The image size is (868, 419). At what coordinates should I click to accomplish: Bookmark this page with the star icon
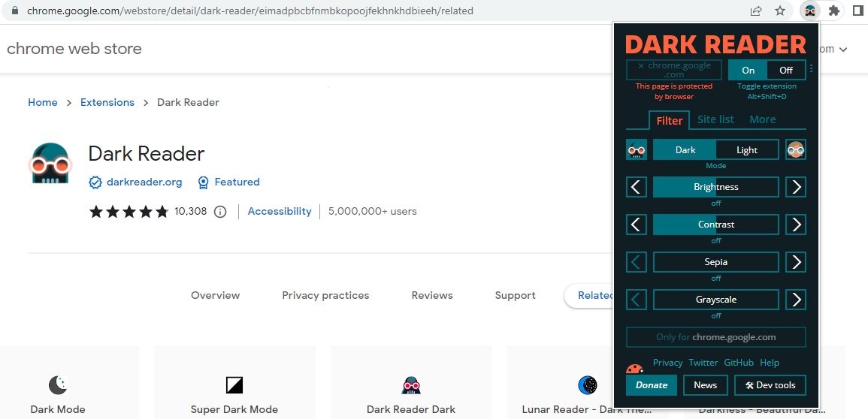780,11
